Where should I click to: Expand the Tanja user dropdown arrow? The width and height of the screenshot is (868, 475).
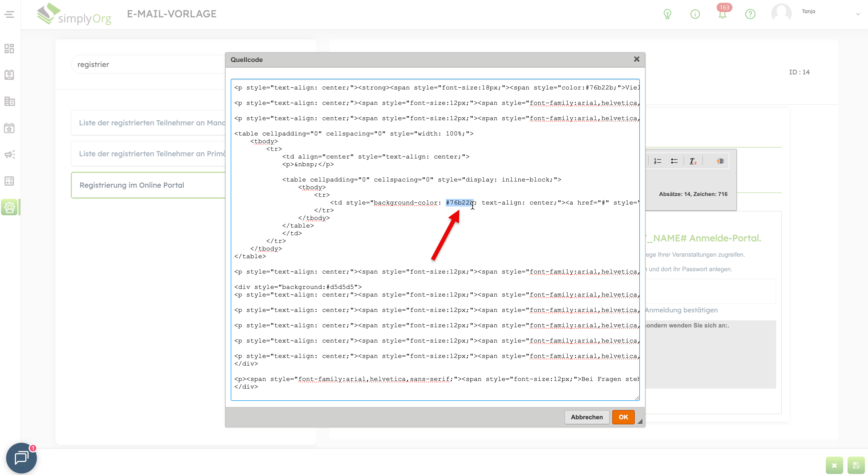coord(858,14)
